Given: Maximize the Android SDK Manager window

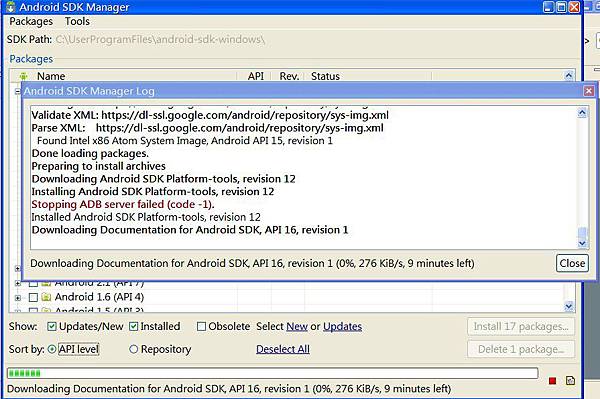Looking at the screenshot, I should coord(561,7).
